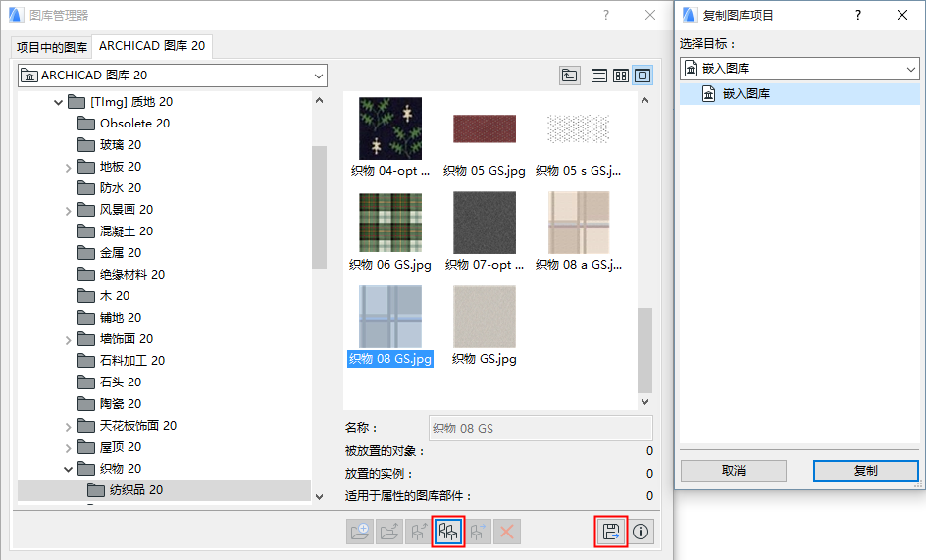Viewport: 926px width, 560px height.
Task: Click the 复制 button
Action: (866, 470)
